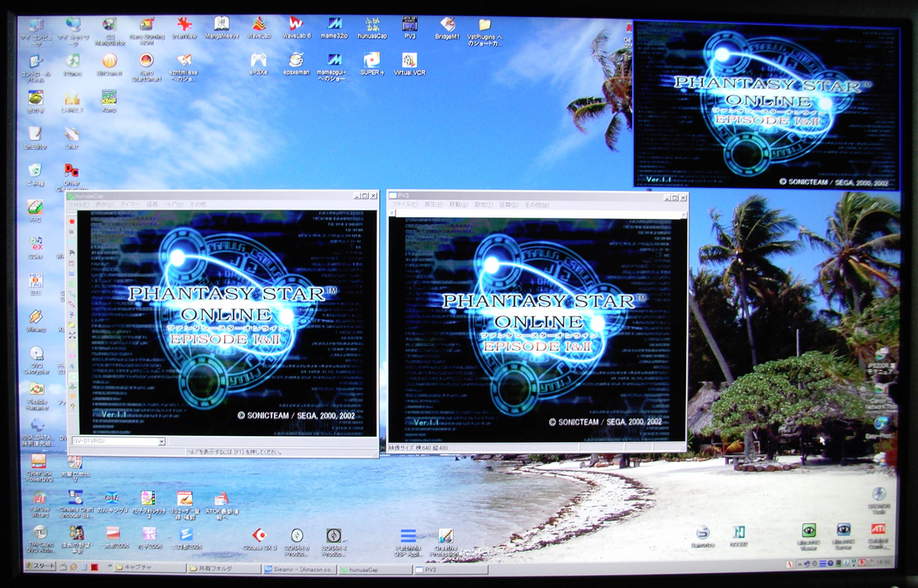Click the スタート start button
Viewport: 918px width, 588px height.
point(40,566)
